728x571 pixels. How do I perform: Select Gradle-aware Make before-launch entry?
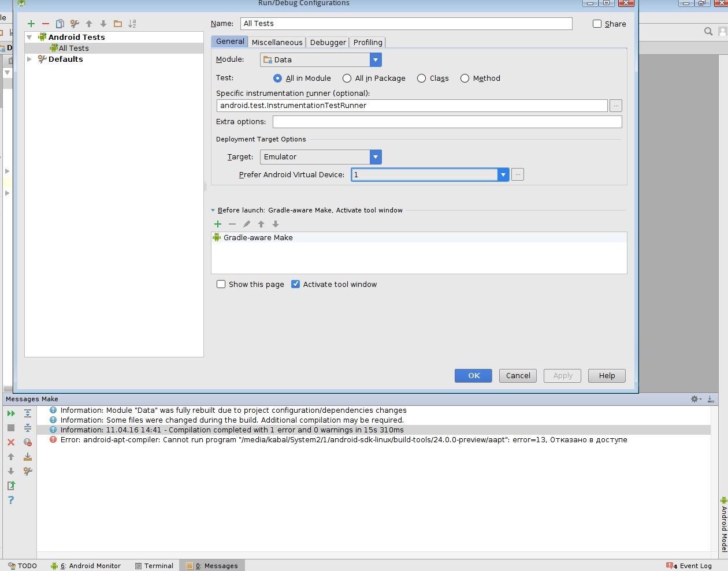[x=419, y=238]
